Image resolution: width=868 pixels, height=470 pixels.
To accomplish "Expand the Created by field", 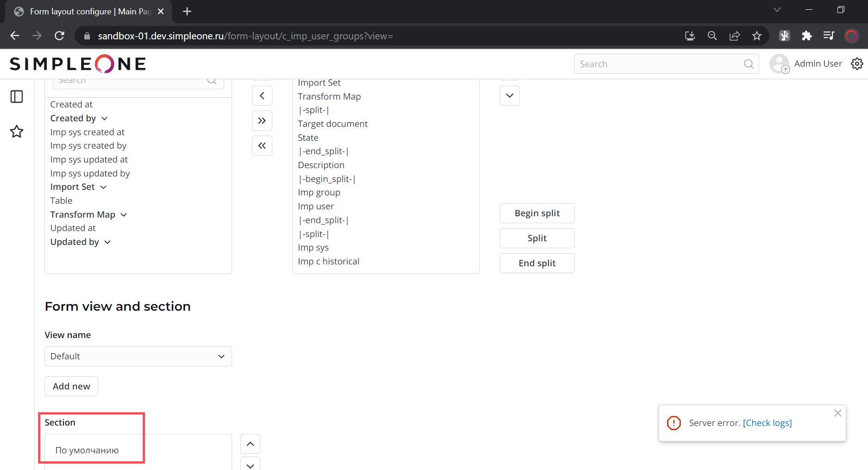I will pyautogui.click(x=105, y=119).
